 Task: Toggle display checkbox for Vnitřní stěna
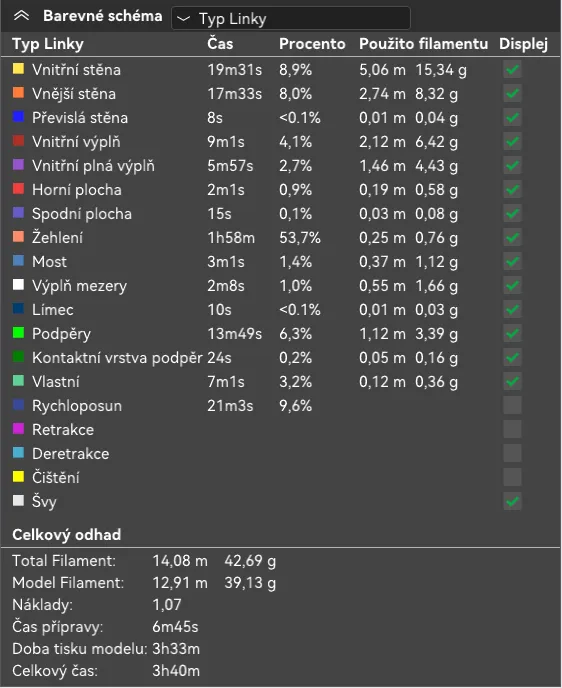[512, 70]
